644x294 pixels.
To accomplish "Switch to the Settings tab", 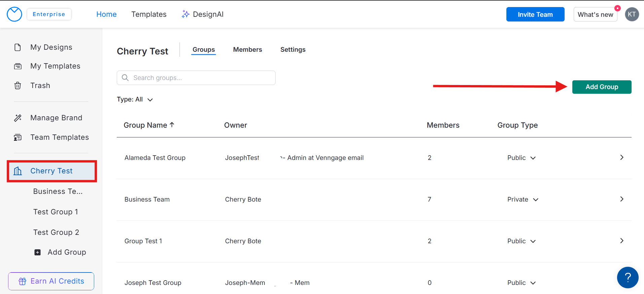I will (293, 50).
